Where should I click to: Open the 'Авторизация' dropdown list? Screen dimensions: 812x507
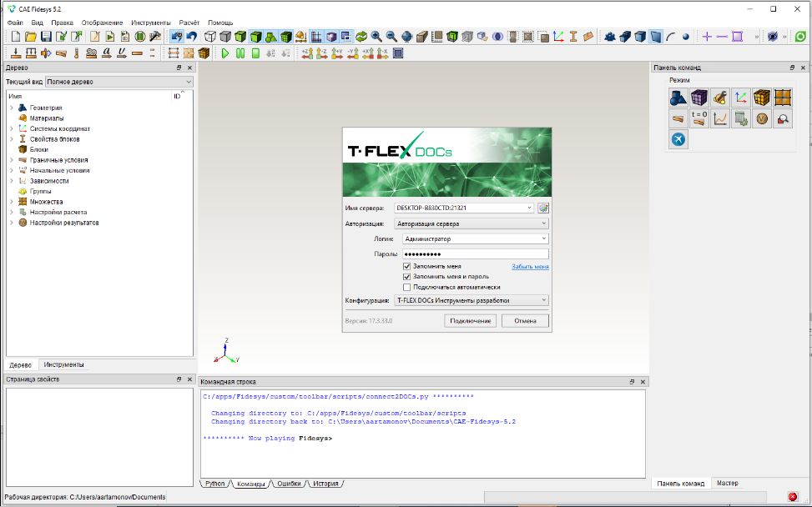click(x=471, y=223)
